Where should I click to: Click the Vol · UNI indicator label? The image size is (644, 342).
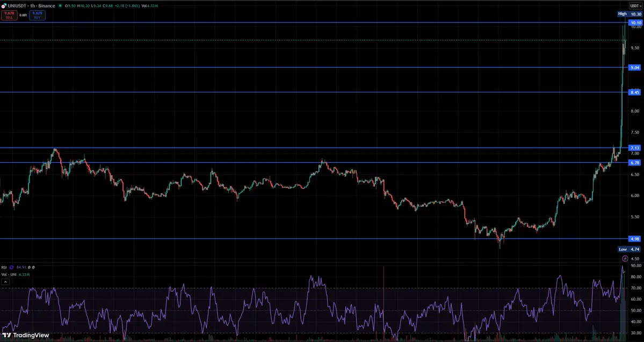pos(9,274)
